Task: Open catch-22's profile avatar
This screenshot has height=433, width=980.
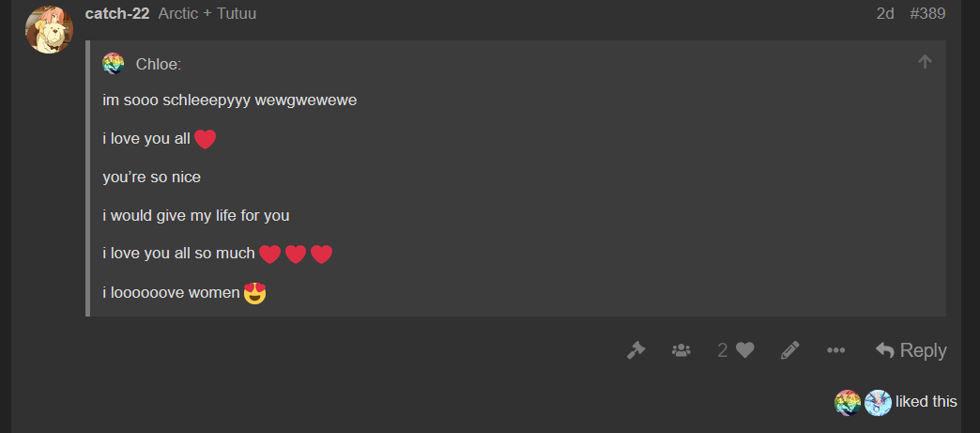Action: 50,29
